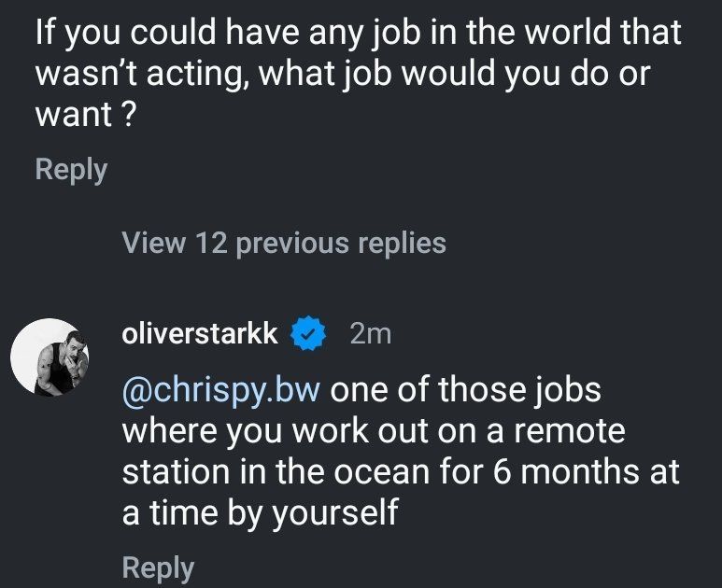
Task: Reply to the job question comment
Action: (71, 170)
